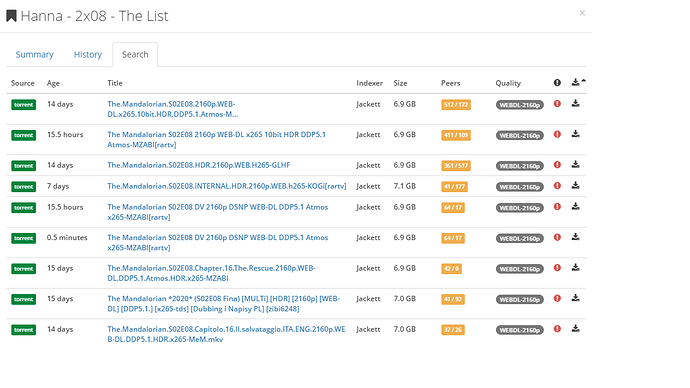Open the Capitolo.16.Il.salvataggio title link
Screen dimensions: 690x388
pos(226,334)
